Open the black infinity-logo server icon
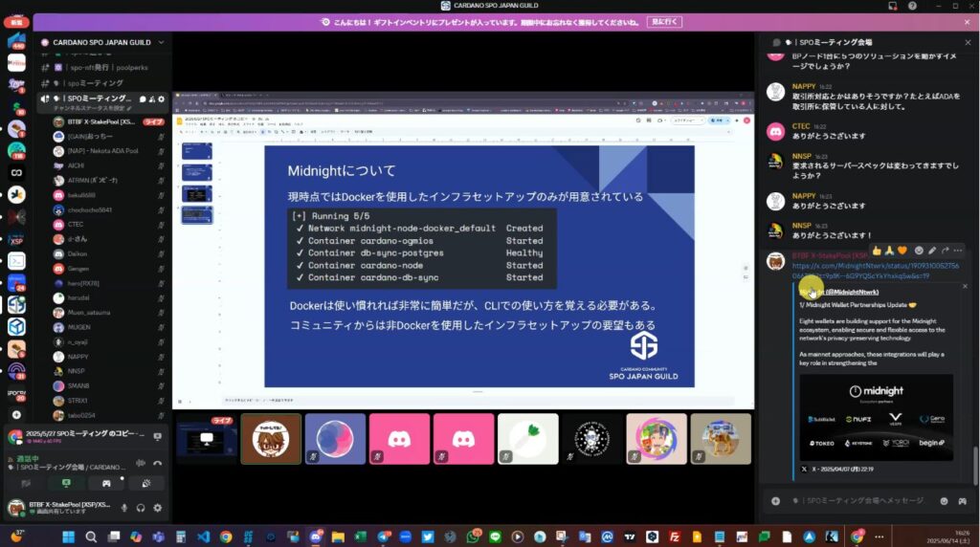Viewport: 980px width, 547px height. pos(16,172)
